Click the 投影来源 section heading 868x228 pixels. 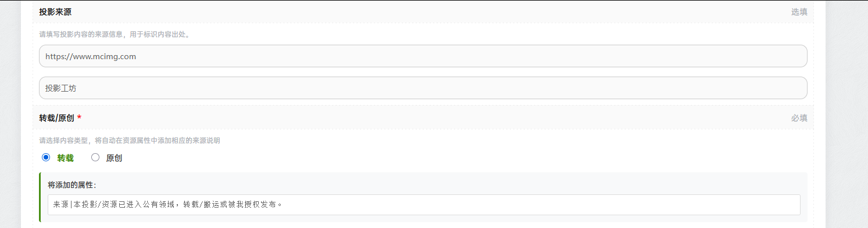(55, 12)
